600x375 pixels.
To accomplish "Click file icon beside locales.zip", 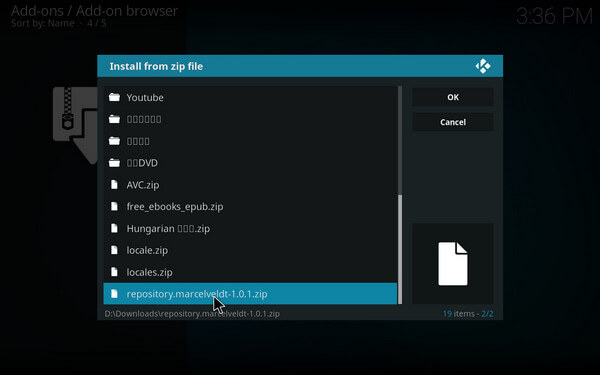I will [x=114, y=272].
